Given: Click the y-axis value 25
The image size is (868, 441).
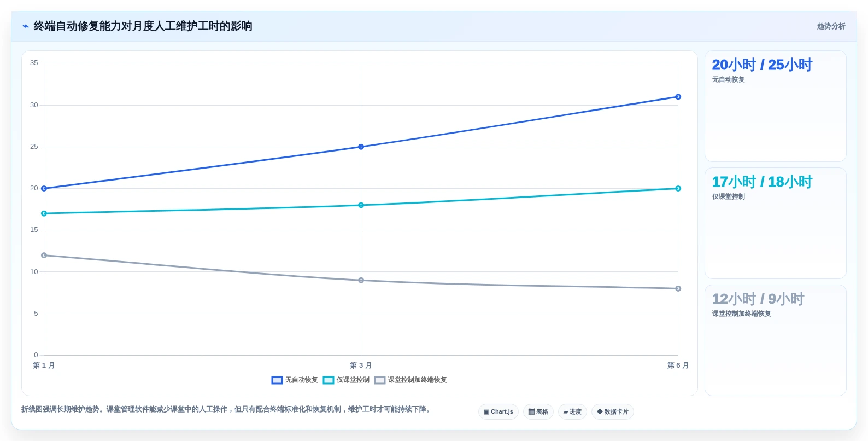Looking at the screenshot, I should click(x=34, y=147).
